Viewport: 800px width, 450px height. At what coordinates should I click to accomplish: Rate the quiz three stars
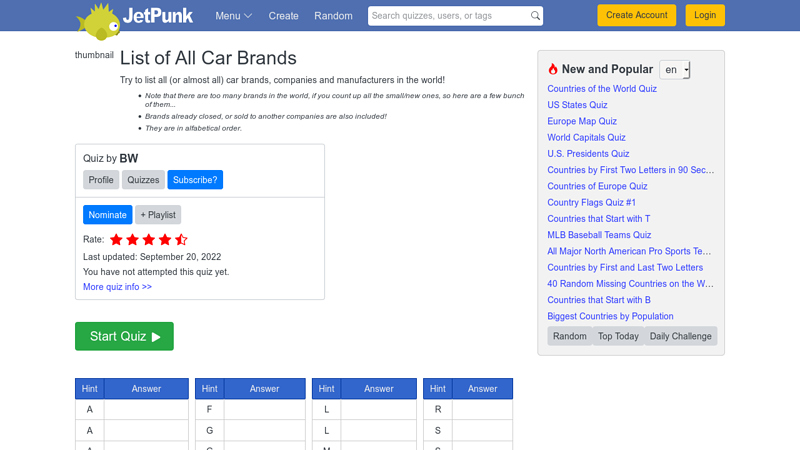(148, 239)
